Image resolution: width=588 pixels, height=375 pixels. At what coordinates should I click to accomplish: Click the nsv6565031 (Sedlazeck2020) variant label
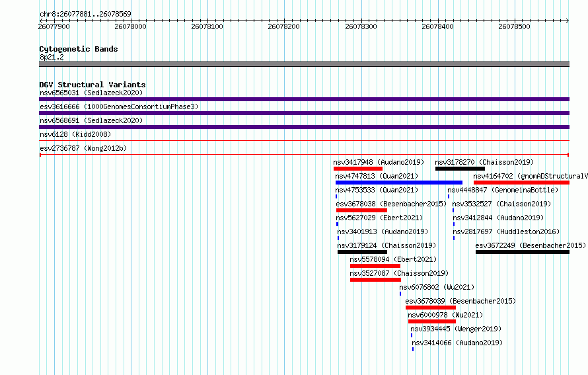[91, 93]
